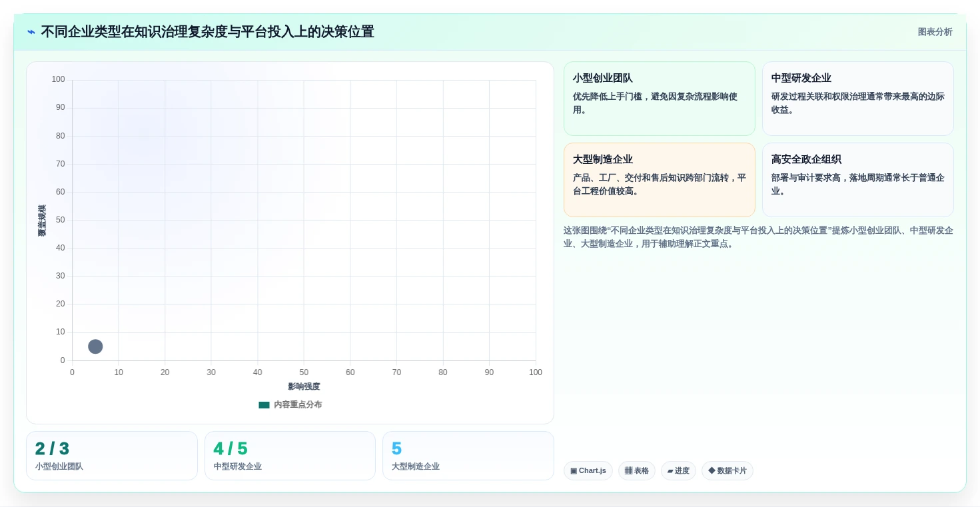Click the 影响强度 x-axis title
The width and height of the screenshot is (980, 507).
(x=304, y=386)
